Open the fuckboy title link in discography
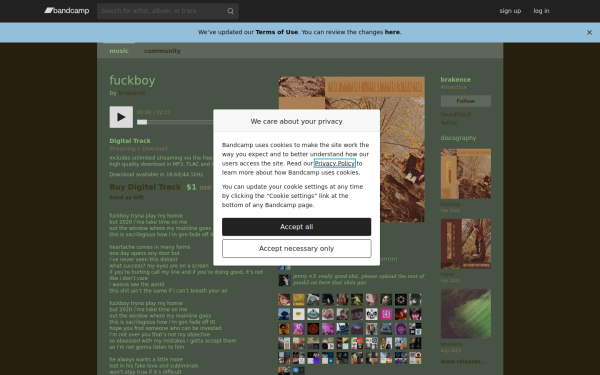 click(450, 204)
